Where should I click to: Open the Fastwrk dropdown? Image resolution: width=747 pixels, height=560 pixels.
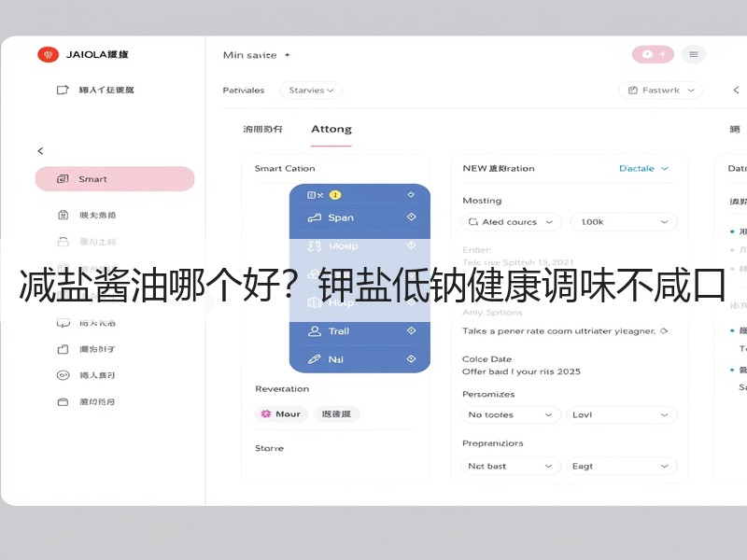click(x=660, y=91)
